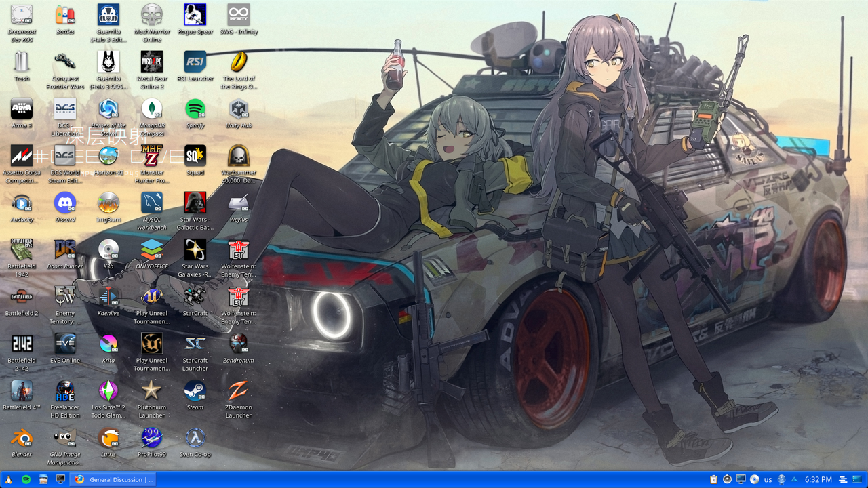Open the ZDaemon Launcher icon

pos(239,389)
